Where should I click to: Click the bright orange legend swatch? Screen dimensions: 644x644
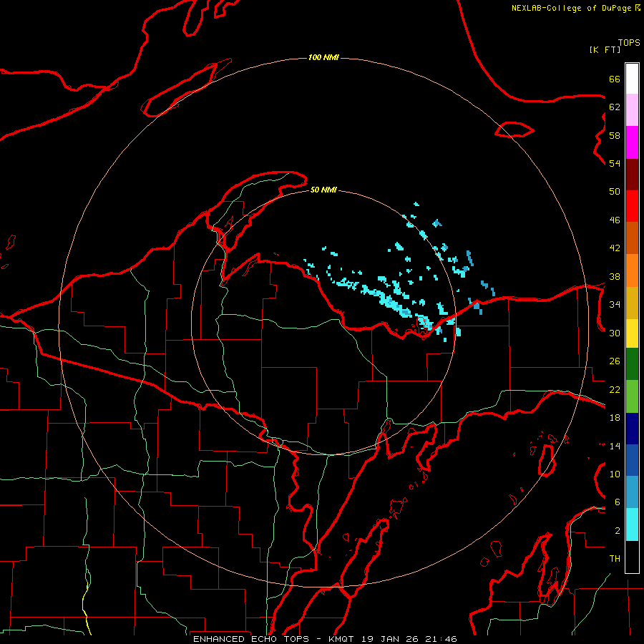632,270
